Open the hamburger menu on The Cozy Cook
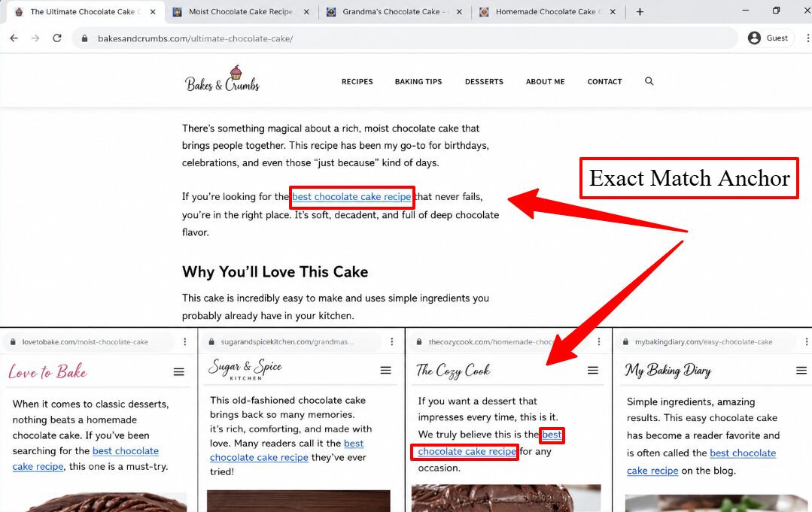Viewport: 812px width, 512px height. point(593,371)
